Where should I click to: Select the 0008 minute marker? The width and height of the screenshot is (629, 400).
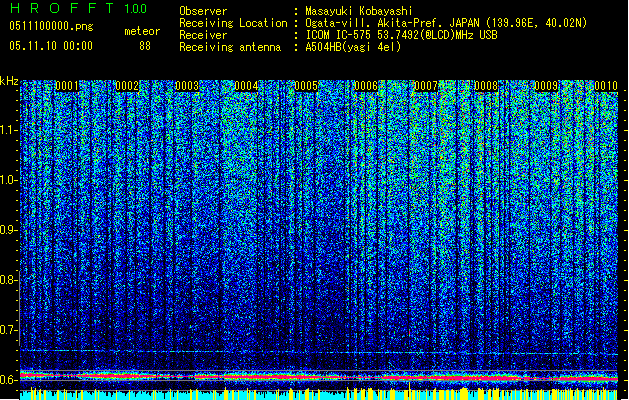pyautogui.click(x=486, y=86)
